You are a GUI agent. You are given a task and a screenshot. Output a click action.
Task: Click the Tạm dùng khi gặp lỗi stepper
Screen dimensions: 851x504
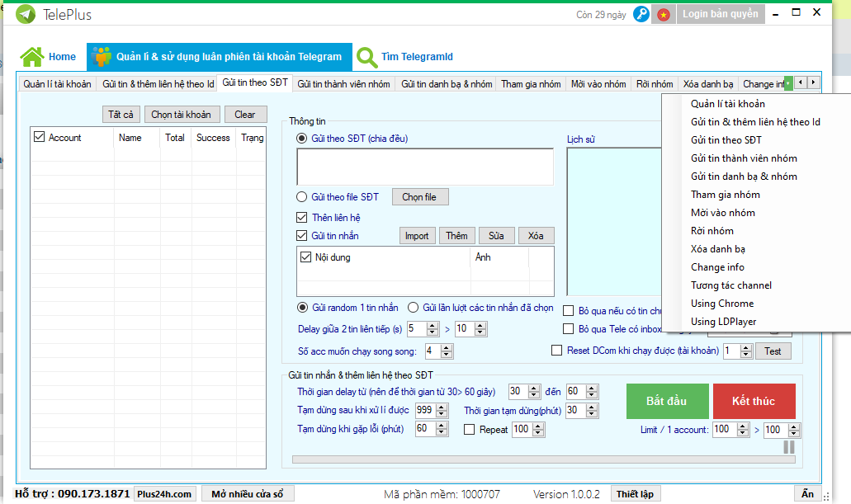coord(442,429)
